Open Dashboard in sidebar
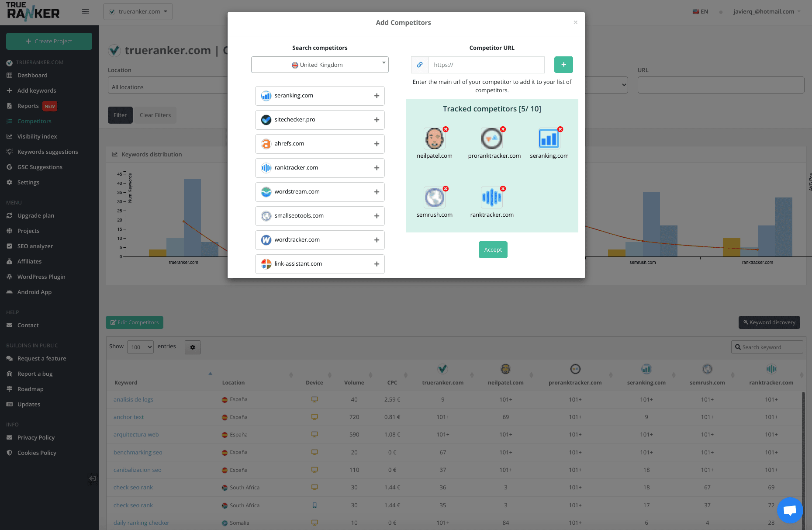 pos(32,75)
